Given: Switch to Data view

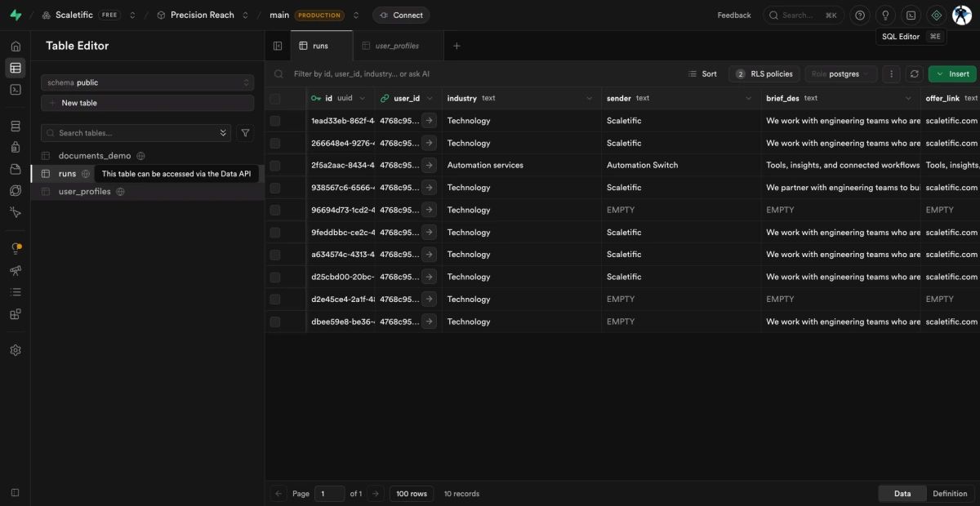Looking at the screenshot, I should coord(902,493).
